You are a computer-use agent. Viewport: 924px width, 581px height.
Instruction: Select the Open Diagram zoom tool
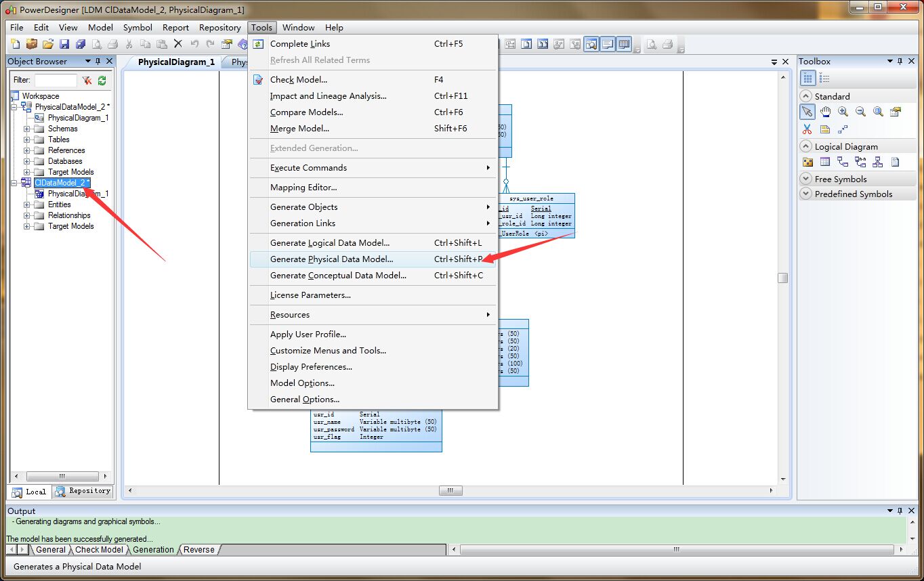[878, 112]
